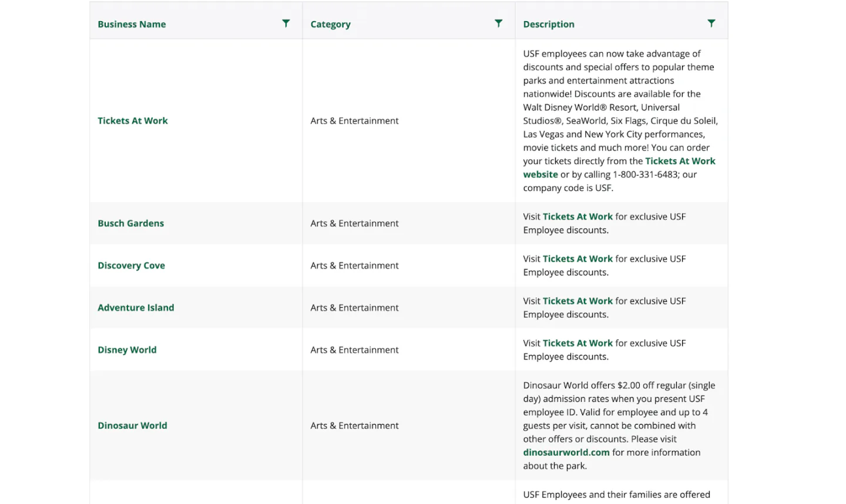
Task: Open the Busch Gardens business link
Action: tap(130, 223)
